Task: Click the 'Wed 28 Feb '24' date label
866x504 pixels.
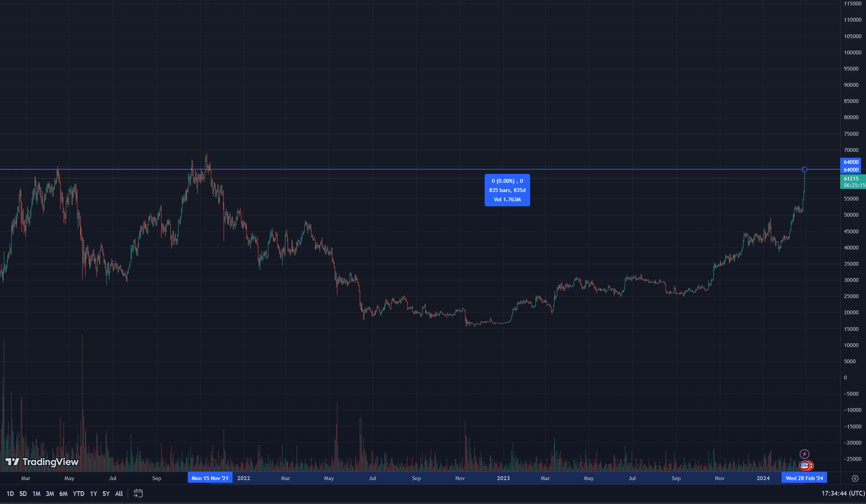Action: [804, 478]
